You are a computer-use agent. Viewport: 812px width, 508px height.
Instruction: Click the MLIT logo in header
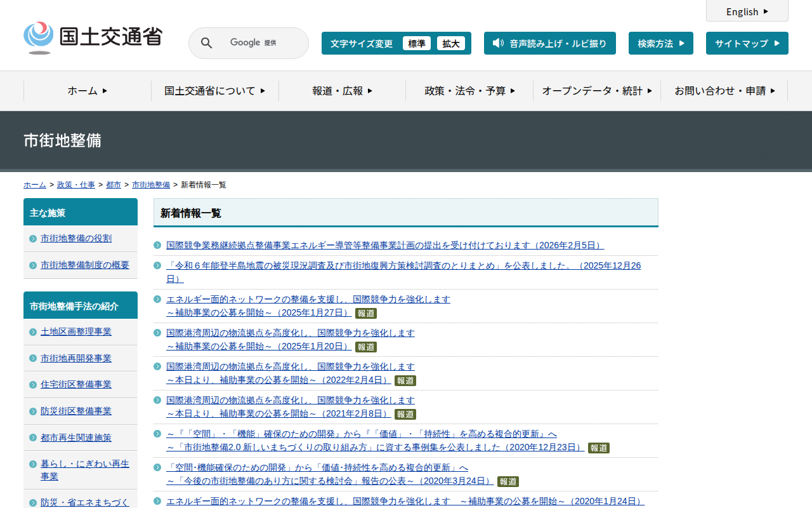click(x=93, y=37)
